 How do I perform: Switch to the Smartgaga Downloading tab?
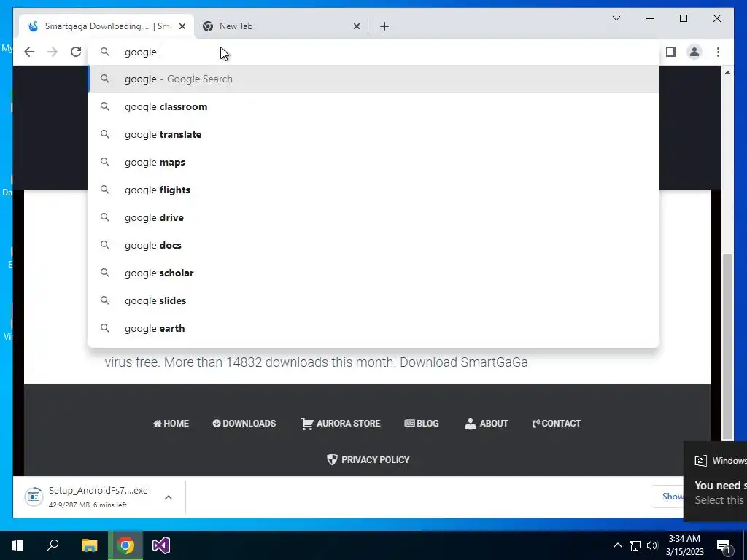[x=107, y=26]
